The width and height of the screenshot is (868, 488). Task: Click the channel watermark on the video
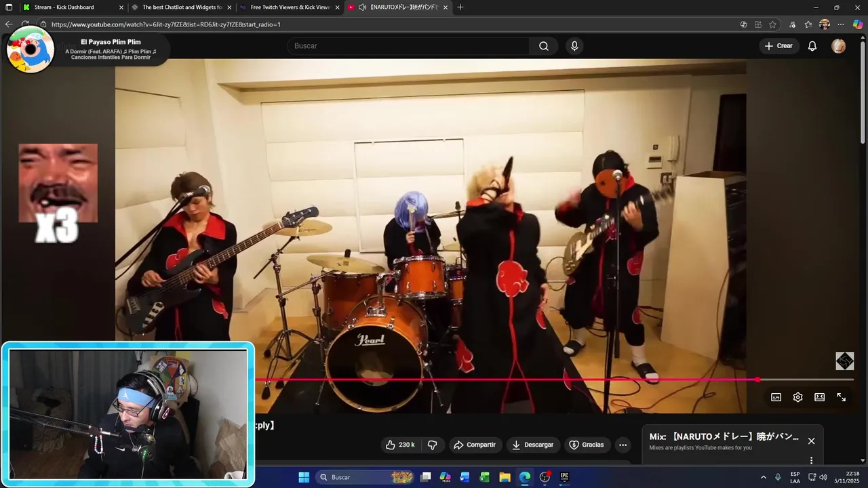(x=844, y=361)
